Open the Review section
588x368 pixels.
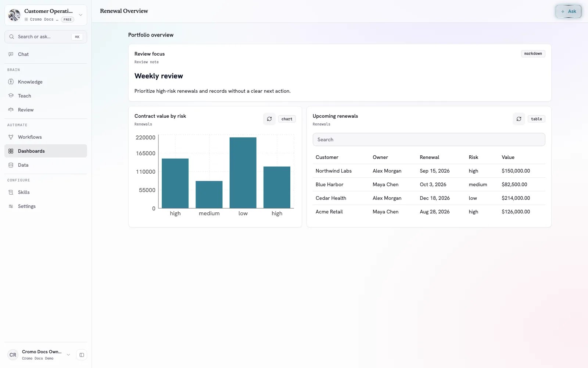46,110
